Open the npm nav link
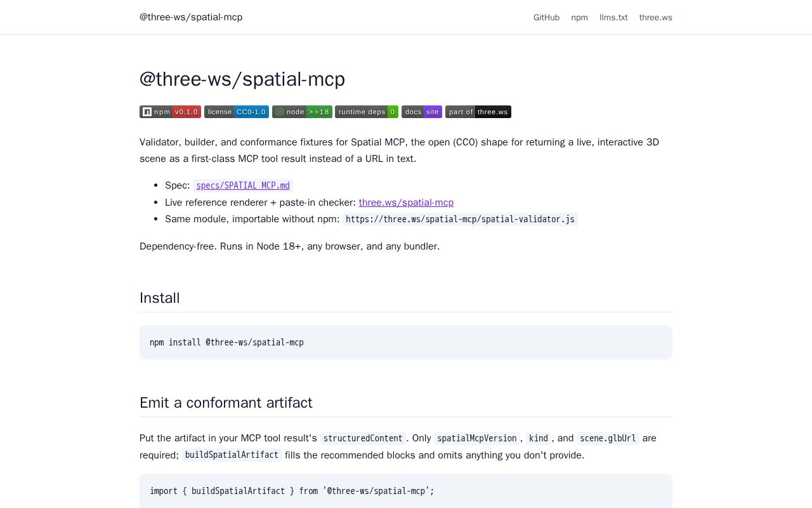 click(579, 17)
